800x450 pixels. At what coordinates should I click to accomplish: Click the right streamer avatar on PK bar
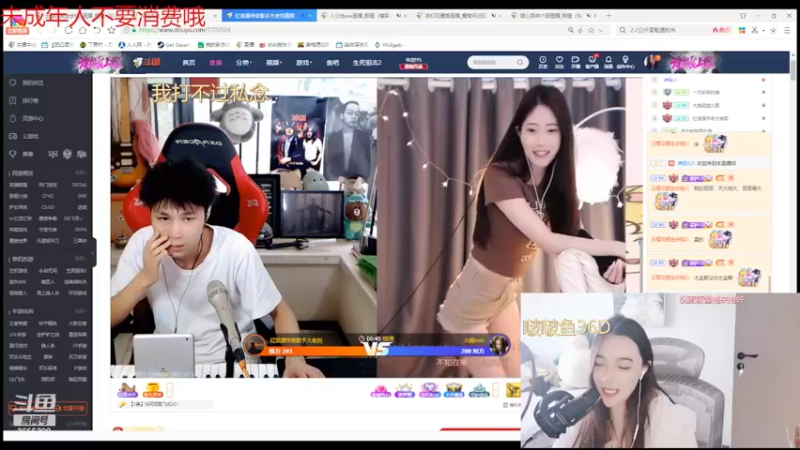[x=498, y=345]
